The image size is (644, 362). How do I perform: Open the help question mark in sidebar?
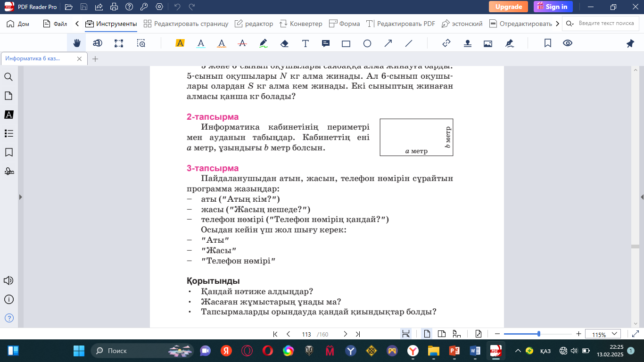point(8,318)
